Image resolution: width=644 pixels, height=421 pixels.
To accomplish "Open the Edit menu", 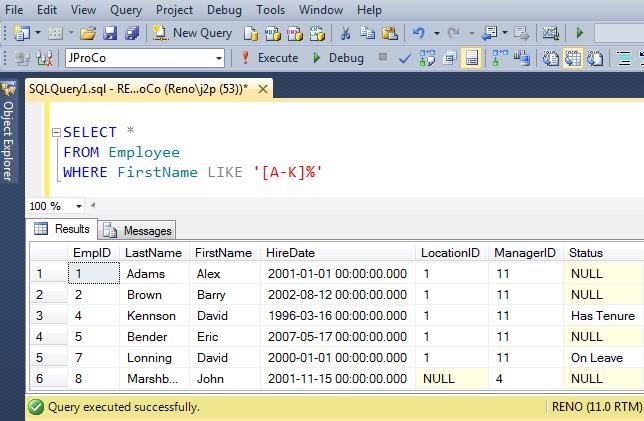I will [47, 10].
